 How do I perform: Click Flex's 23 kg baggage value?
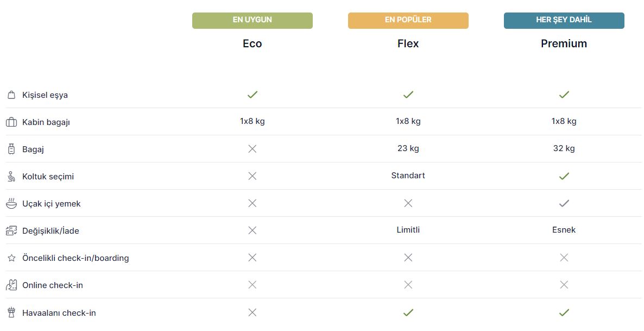tap(408, 148)
